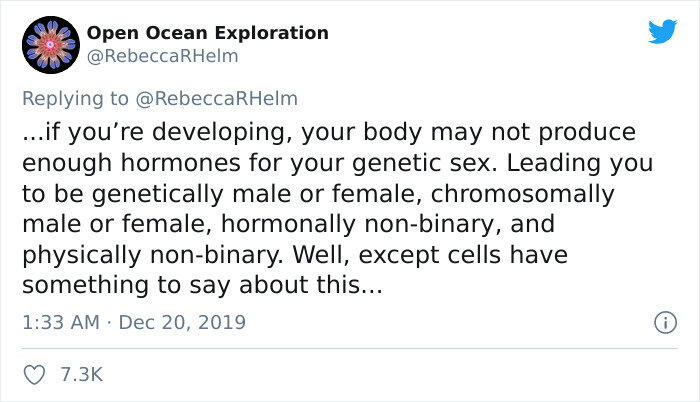View the 7.3K likes count
Viewport: 700px width, 402px height.
(82, 374)
